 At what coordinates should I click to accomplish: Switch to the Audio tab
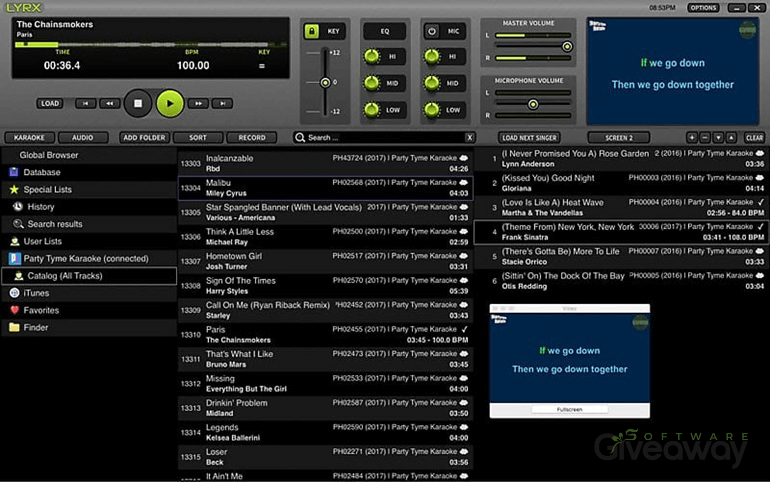coord(83,137)
